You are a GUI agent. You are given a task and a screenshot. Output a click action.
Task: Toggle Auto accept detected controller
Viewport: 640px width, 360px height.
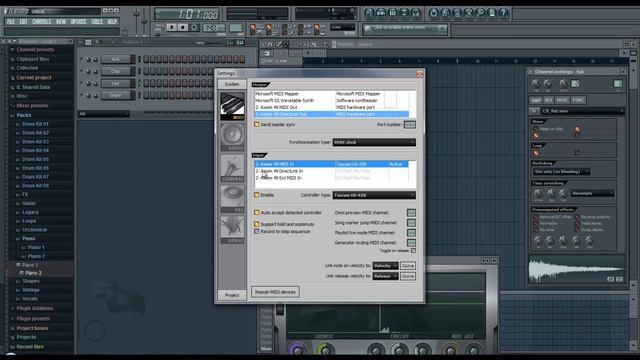click(257, 213)
